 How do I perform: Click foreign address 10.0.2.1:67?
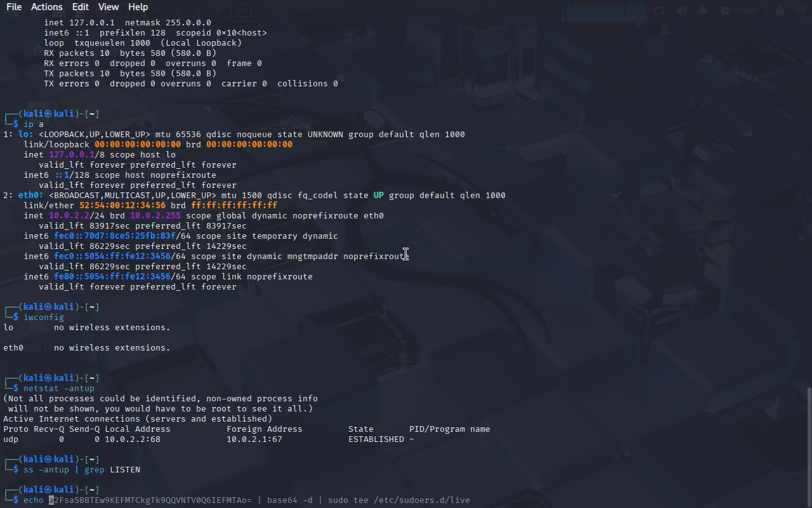click(x=254, y=439)
